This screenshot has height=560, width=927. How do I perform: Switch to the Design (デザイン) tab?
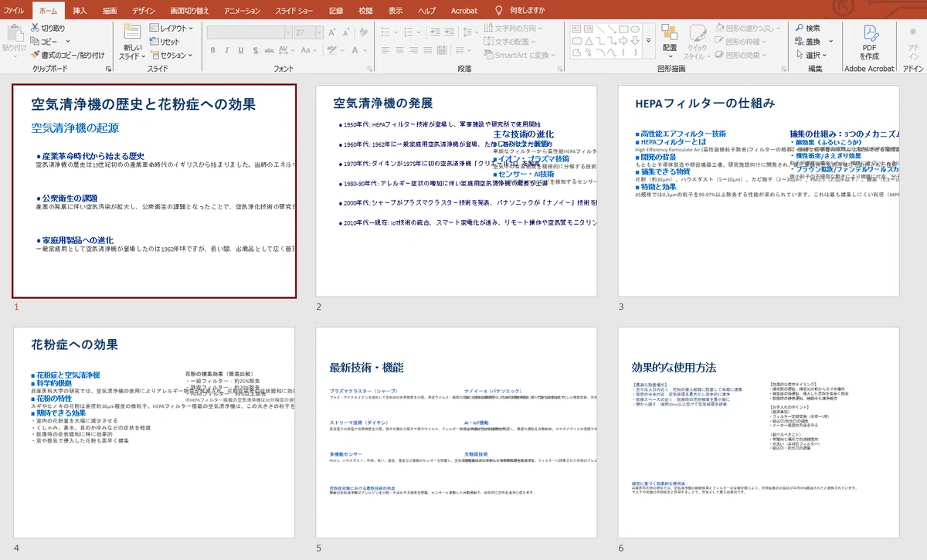(x=144, y=10)
